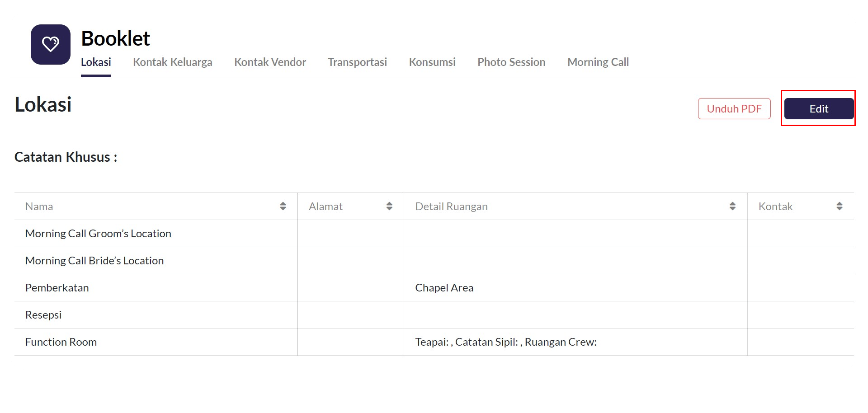Go to the Konsumsi tab
The image size is (868, 413).
coord(432,62)
